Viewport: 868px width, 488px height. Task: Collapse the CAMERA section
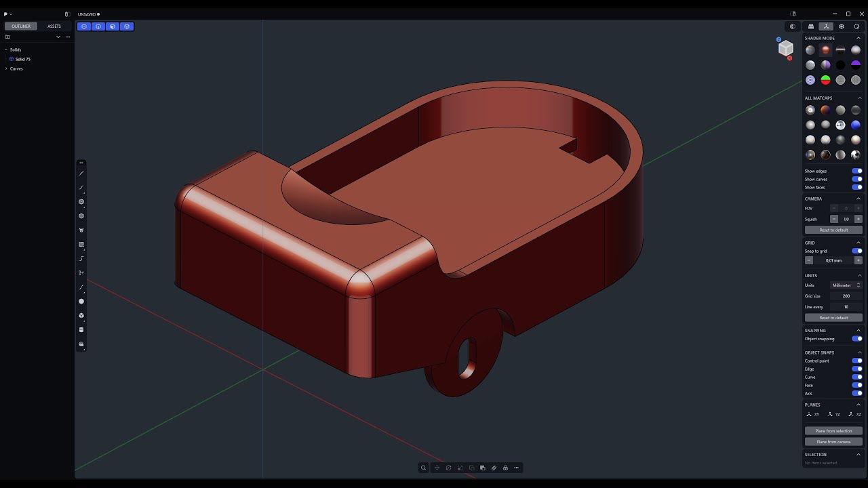click(x=859, y=199)
